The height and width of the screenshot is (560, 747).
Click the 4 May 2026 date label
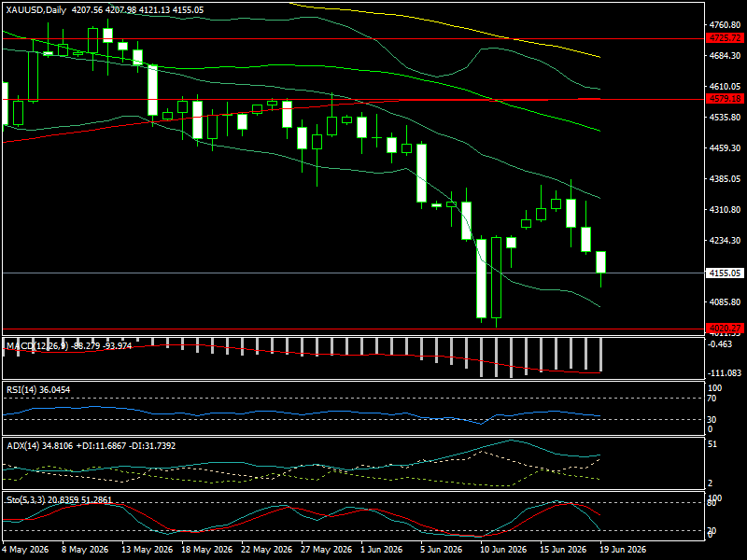click(x=26, y=550)
